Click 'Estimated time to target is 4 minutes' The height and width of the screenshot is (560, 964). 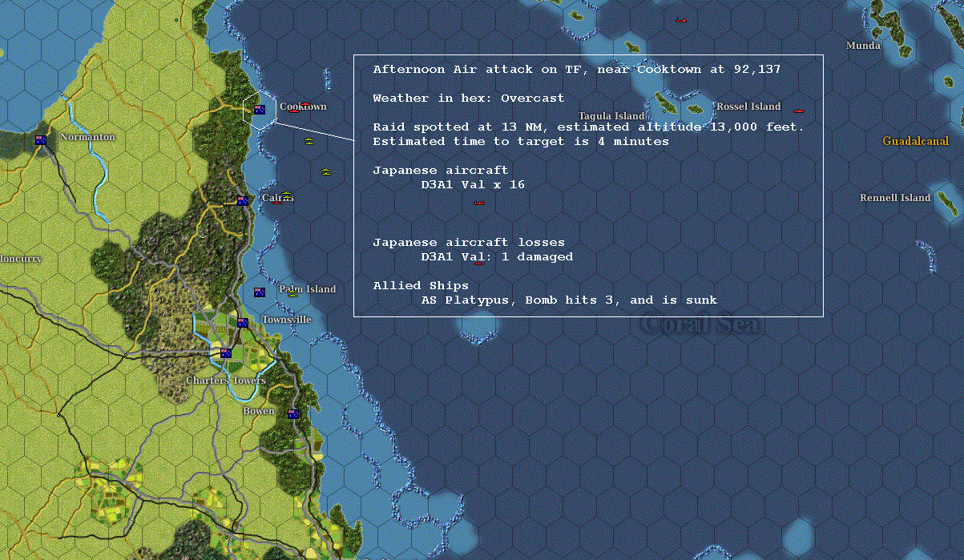point(521,142)
